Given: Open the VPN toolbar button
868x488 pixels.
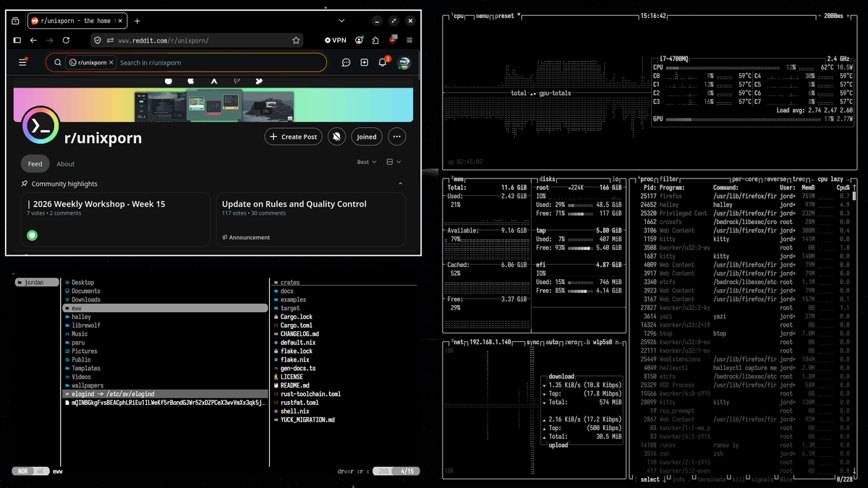Looking at the screenshot, I should [336, 40].
